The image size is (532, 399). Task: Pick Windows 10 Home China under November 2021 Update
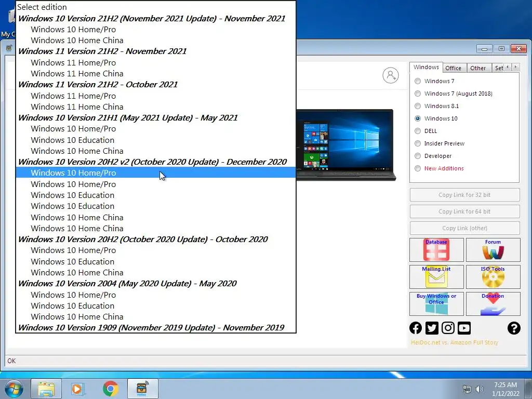click(156, 41)
